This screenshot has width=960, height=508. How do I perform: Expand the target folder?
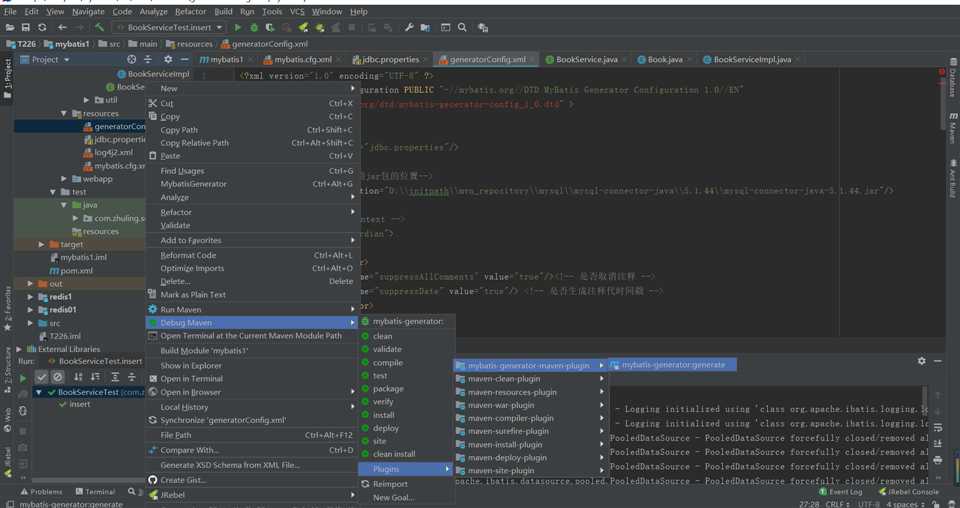42,244
